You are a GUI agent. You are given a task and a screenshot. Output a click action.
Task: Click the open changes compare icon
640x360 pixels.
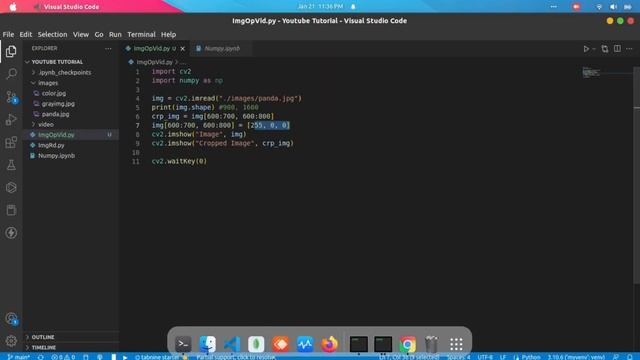[x=605, y=49]
